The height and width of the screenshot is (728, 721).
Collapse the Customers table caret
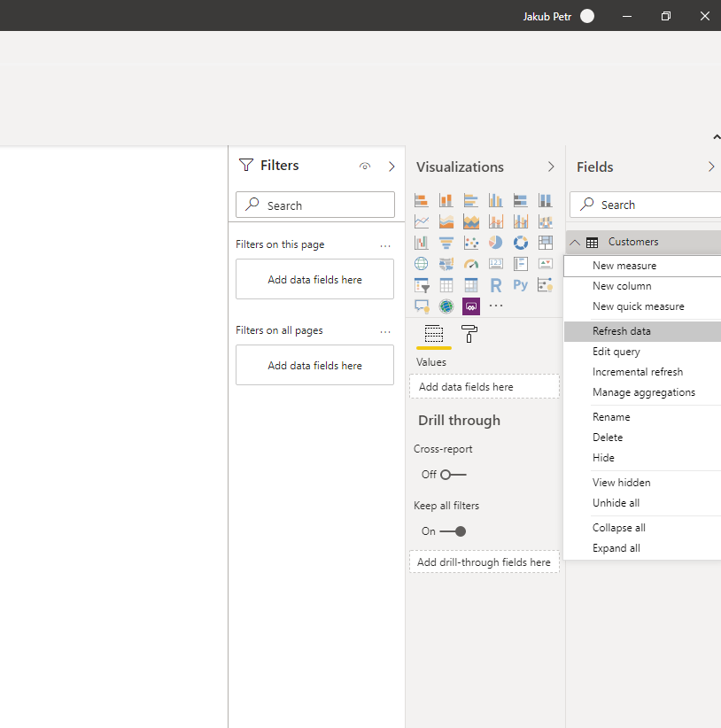pyautogui.click(x=575, y=243)
